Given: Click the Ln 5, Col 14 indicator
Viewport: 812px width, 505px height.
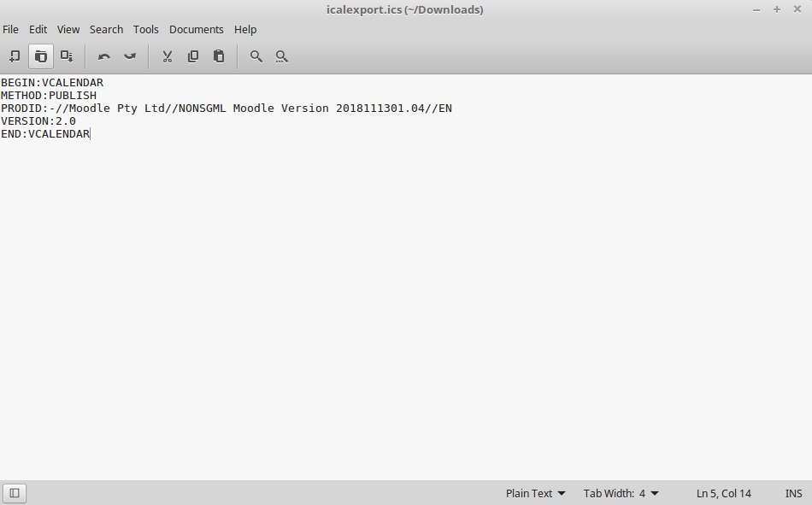Looking at the screenshot, I should click(x=723, y=494).
